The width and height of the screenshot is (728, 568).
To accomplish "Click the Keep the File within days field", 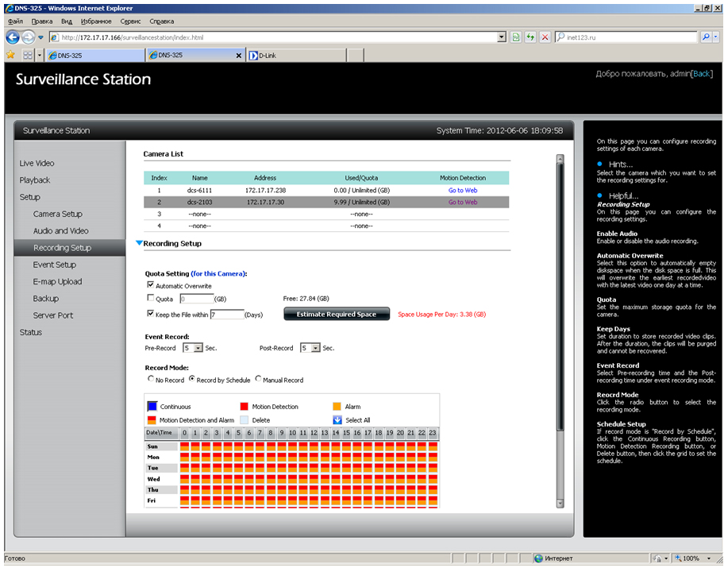I will 226,315.
